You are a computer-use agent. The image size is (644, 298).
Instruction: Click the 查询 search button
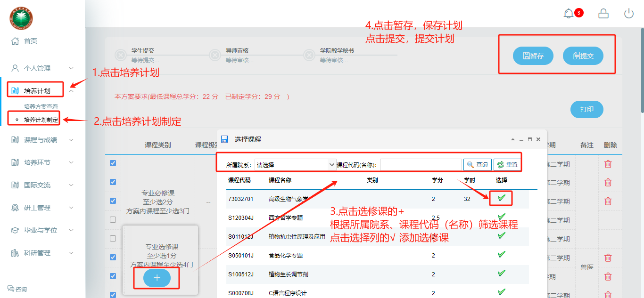(478, 165)
